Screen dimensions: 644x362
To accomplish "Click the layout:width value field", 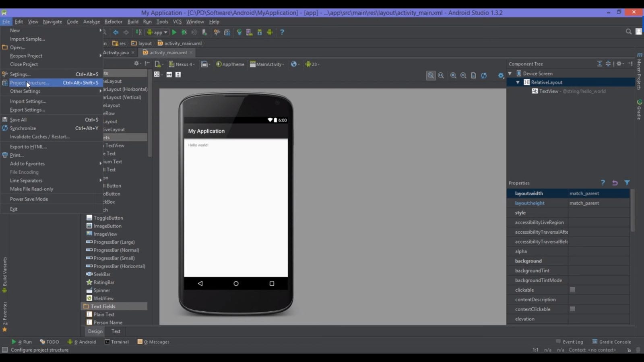I will [x=598, y=193].
